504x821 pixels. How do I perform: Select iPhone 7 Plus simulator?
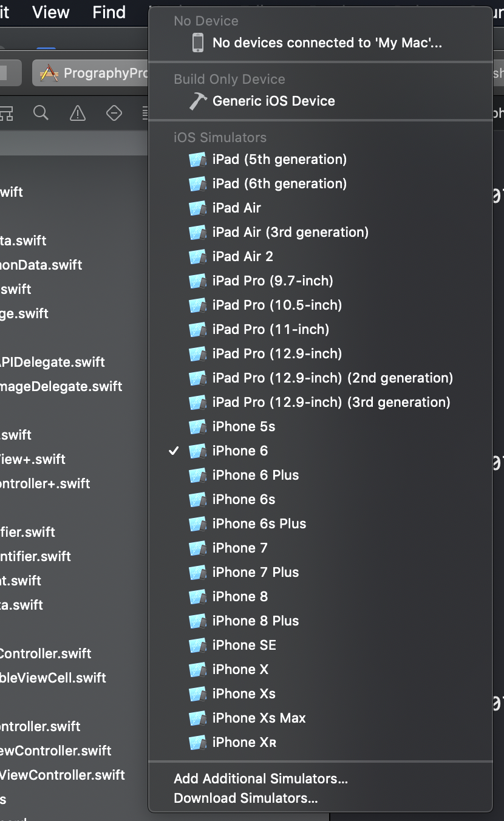pos(320,572)
